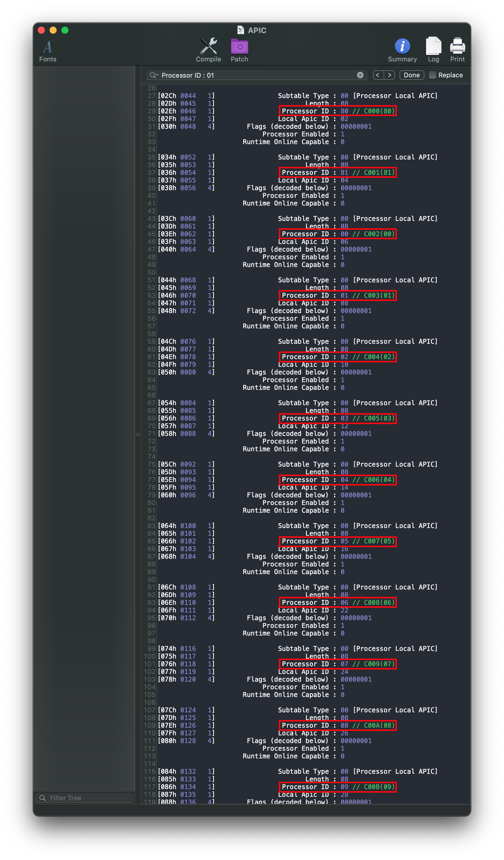The image size is (504, 860).
Task: Click the Processor ID search field
Action: coord(256,75)
